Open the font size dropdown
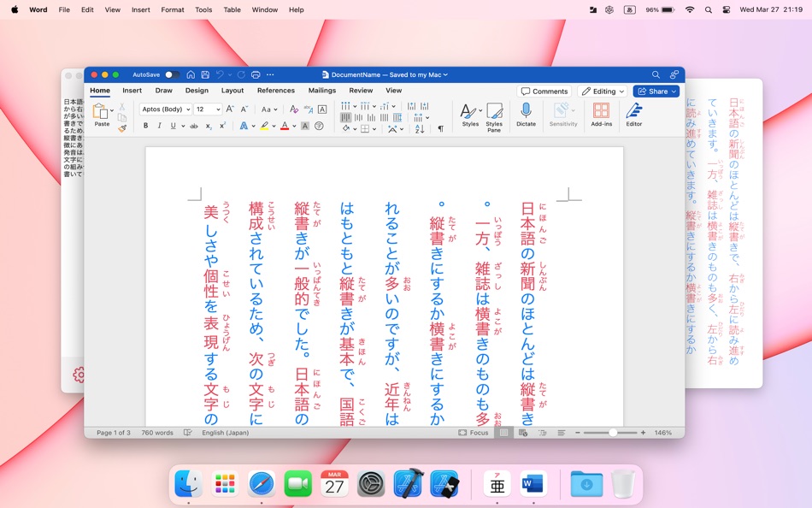 click(x=218, y=107)
